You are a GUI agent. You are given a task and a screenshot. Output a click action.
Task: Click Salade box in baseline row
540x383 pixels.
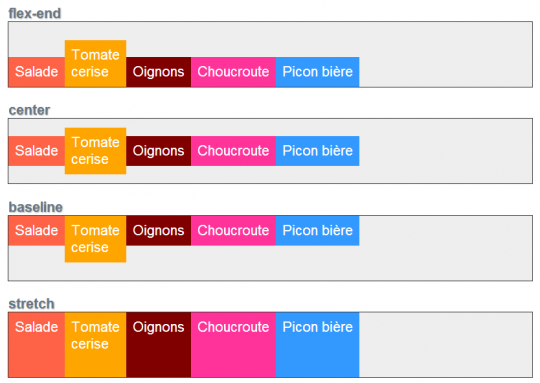pos(37,231)
